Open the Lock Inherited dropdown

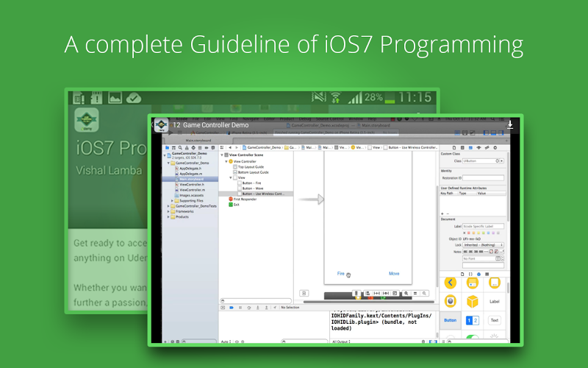pos(484,245)
